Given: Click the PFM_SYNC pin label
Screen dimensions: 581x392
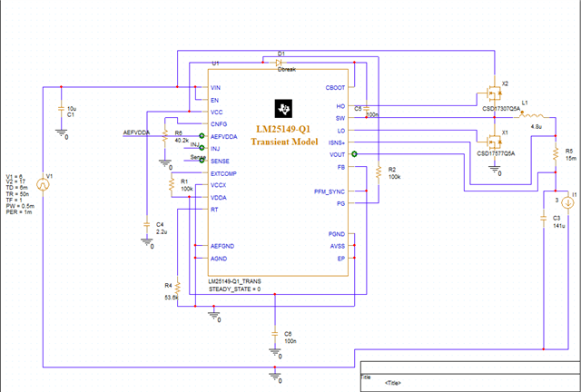Looking at the screenshot, I should [x=330, y=192].
